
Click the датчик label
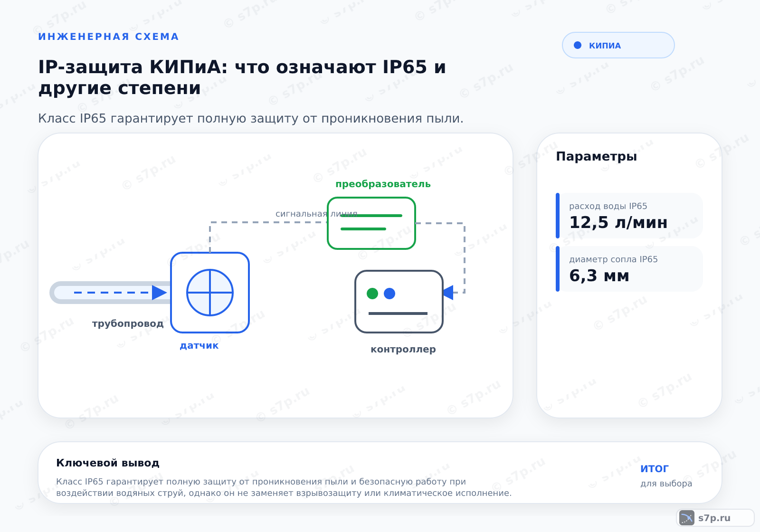(199, 346)
